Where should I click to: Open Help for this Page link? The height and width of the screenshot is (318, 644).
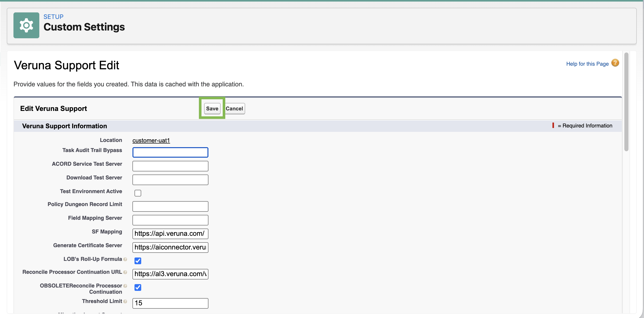pos(587,64)
